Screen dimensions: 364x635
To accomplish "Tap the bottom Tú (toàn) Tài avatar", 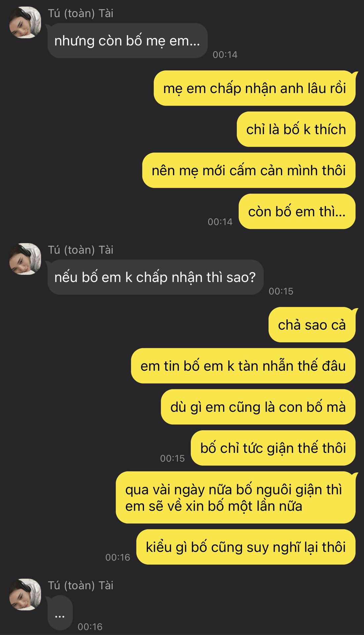I will pyautogui.click(x=25, y=594).
